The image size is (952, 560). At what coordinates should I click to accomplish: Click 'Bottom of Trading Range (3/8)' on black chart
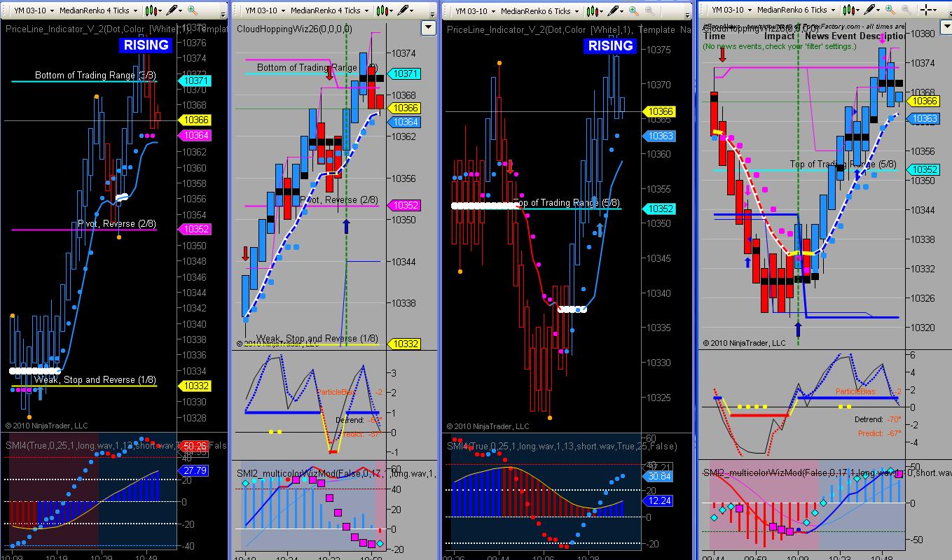click(95, 75)
